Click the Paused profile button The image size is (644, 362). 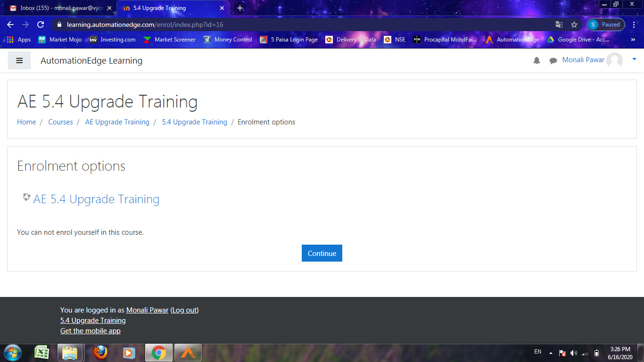click(606, 25)
